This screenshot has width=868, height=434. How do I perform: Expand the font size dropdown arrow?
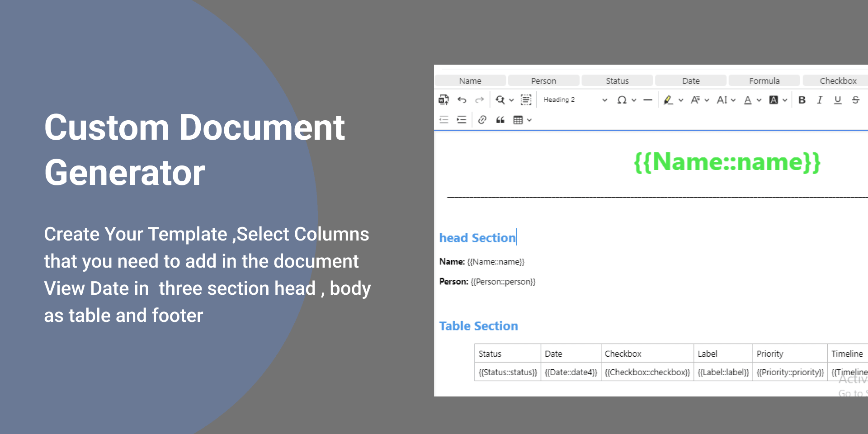click(733, 100)
